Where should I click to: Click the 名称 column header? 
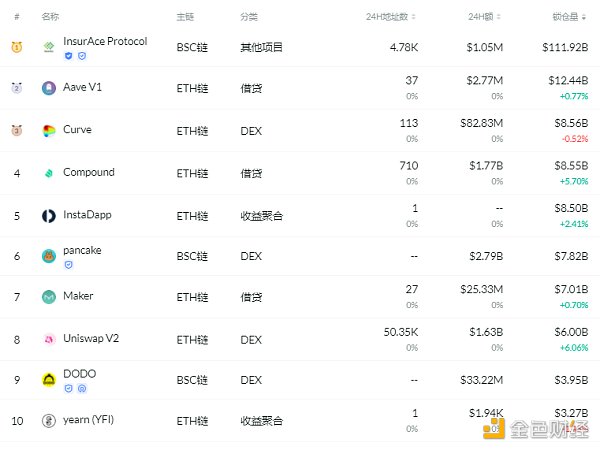(x=50, y=17)
